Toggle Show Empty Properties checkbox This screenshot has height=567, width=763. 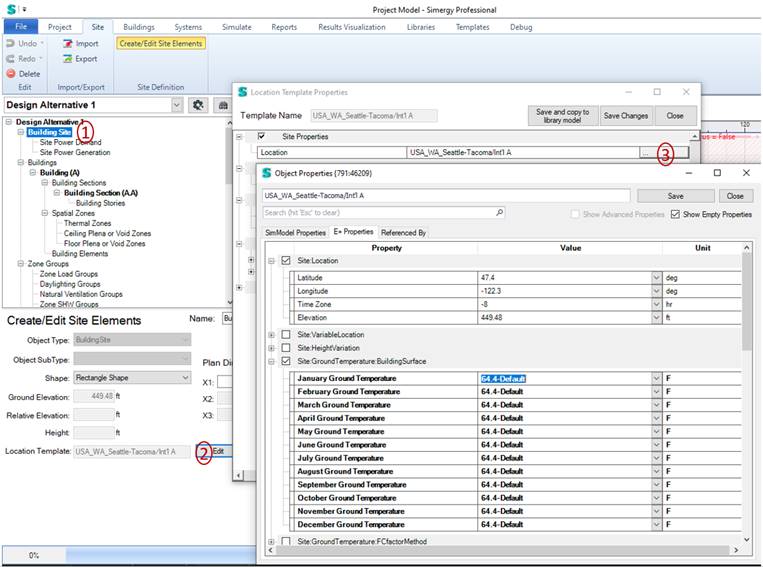(675, 214)
